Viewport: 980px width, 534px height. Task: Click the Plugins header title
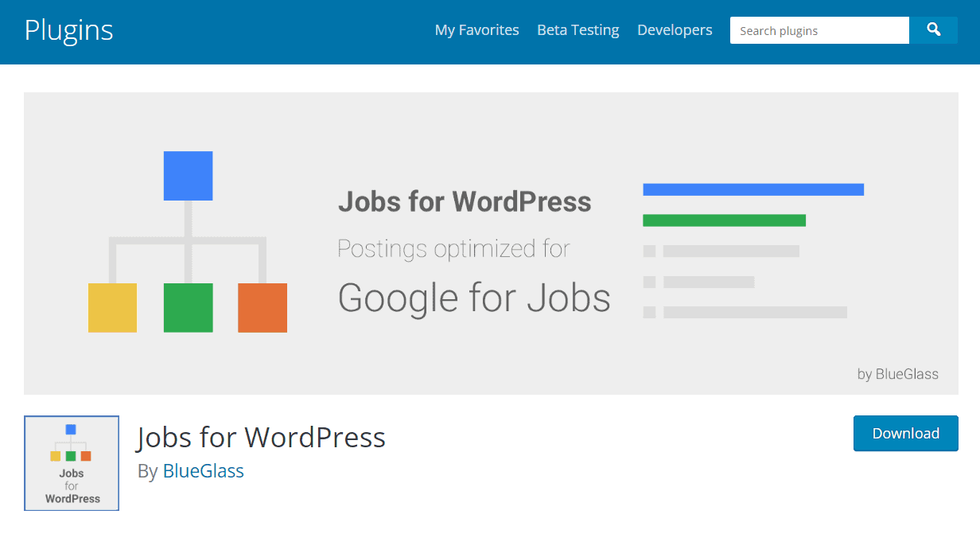(x=68, y=30)
